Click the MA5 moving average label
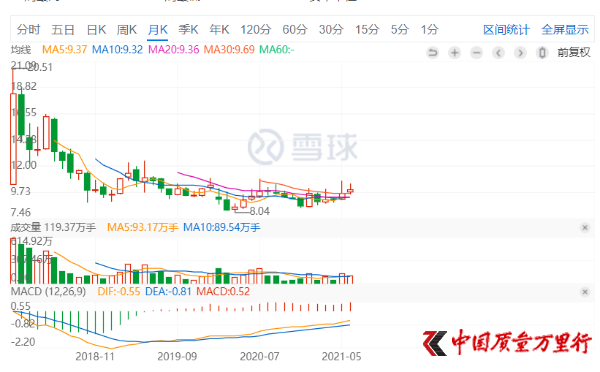Viewport: 600px width, 372px height. pos(64,49)
